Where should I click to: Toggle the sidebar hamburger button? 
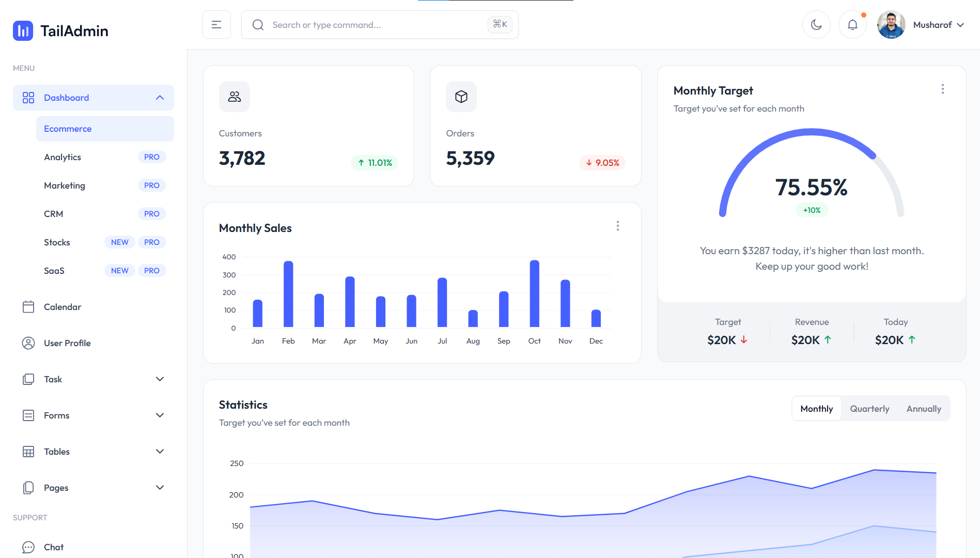point(216,25)
